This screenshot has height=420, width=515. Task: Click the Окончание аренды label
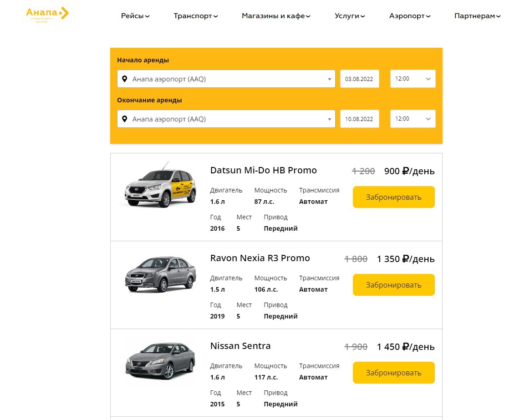[149, 100]
